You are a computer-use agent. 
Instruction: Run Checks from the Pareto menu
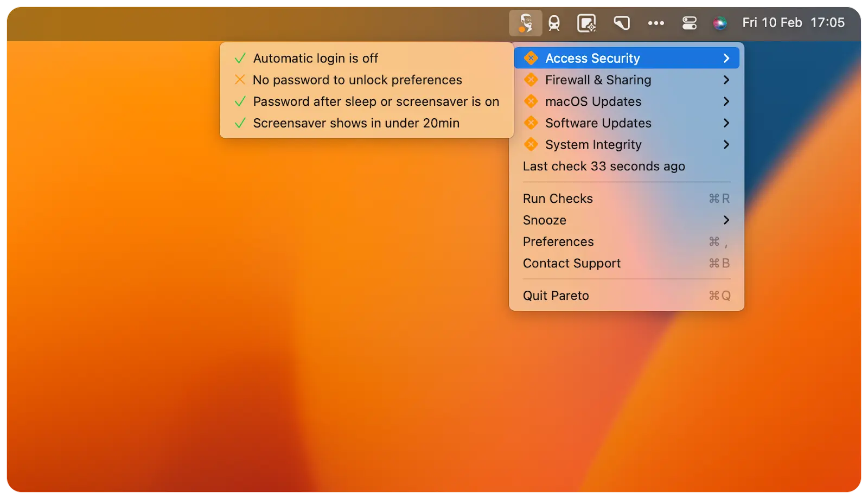click(x=558, y=199)
